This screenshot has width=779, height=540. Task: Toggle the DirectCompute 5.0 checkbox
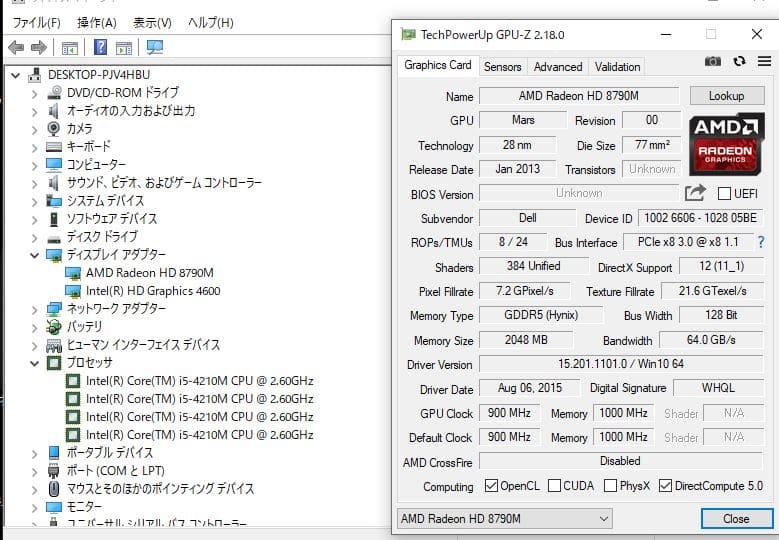click(665, 485)
